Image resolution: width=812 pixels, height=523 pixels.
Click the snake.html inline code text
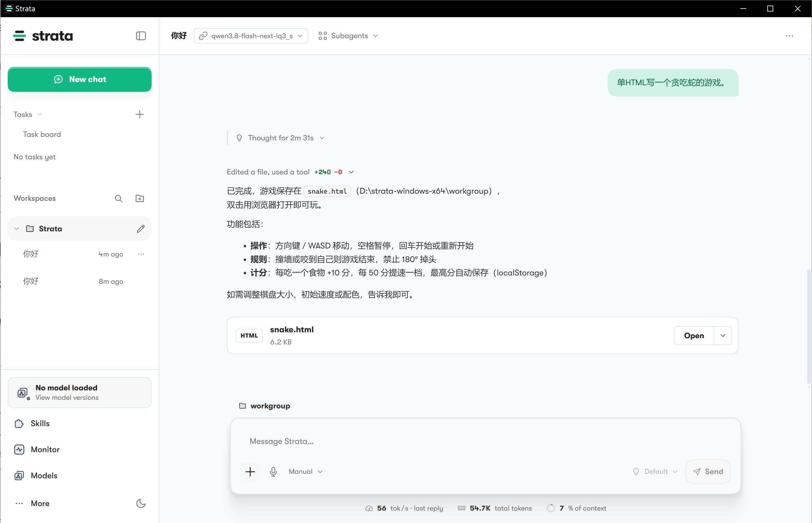[x=327, y=191]
